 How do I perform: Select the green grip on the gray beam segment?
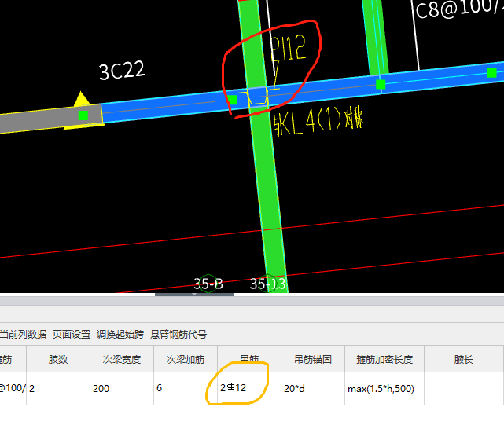[83, 115]
